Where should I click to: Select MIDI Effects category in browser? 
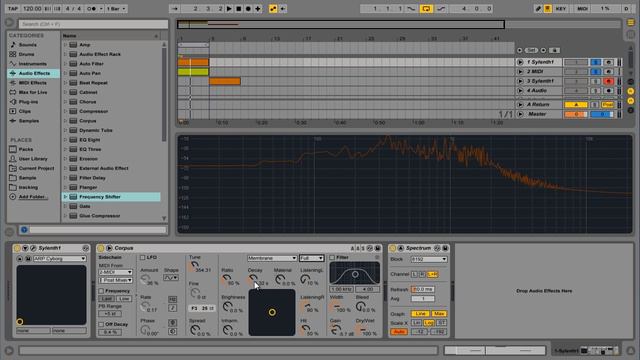(x=32, y=83)
